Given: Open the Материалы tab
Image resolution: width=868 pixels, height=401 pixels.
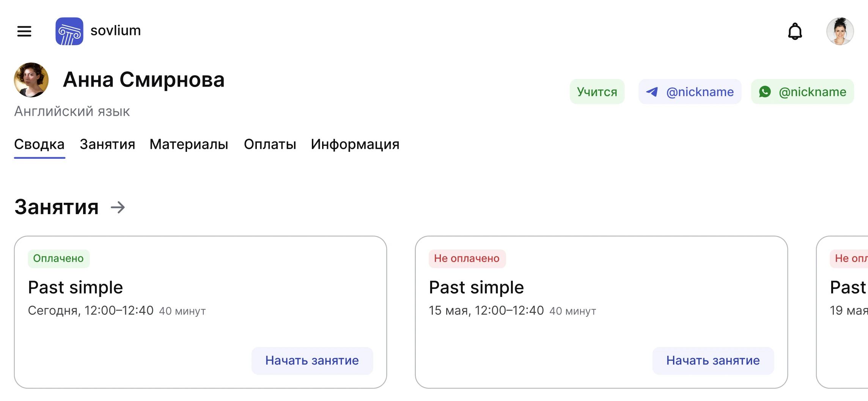Looking at the screenshot, I should tap(189, 144).
